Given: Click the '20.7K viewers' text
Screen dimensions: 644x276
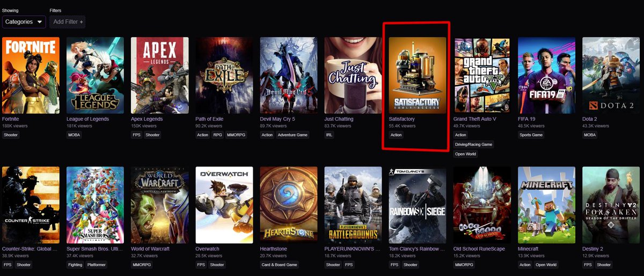Looking at the screenshot, I should click(x=273, y=256).
